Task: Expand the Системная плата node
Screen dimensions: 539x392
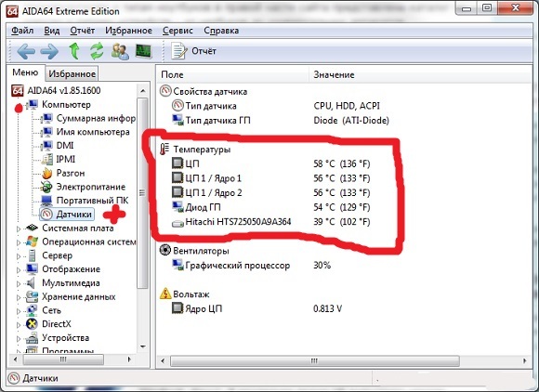Action: 19,229
